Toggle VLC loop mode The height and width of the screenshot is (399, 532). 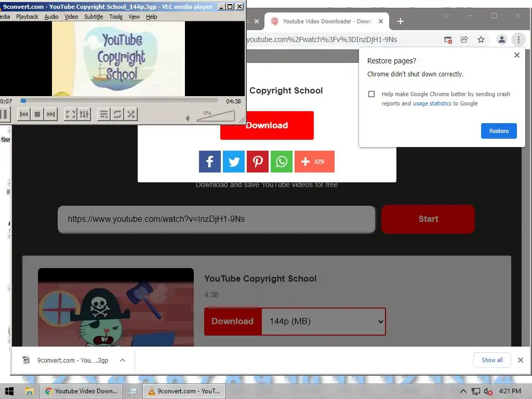pos(117,114)
